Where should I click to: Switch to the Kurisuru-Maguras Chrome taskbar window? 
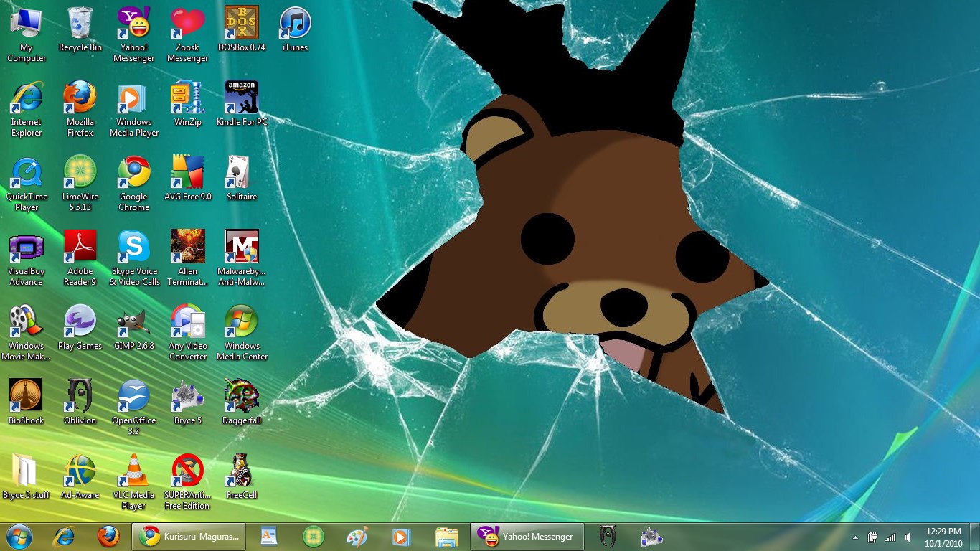189,536
